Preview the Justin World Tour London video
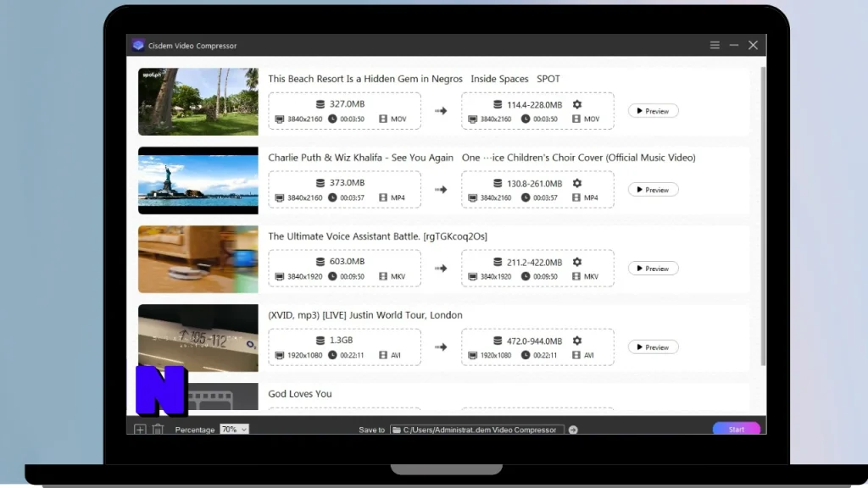This screenshot has height=488, width=868. (654, 347)
